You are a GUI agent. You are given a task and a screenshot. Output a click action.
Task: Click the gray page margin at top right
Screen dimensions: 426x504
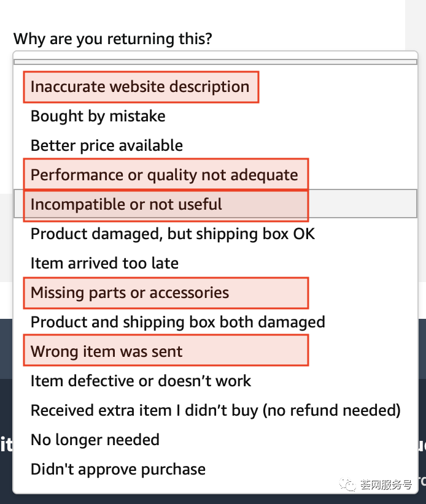[415, 25]
